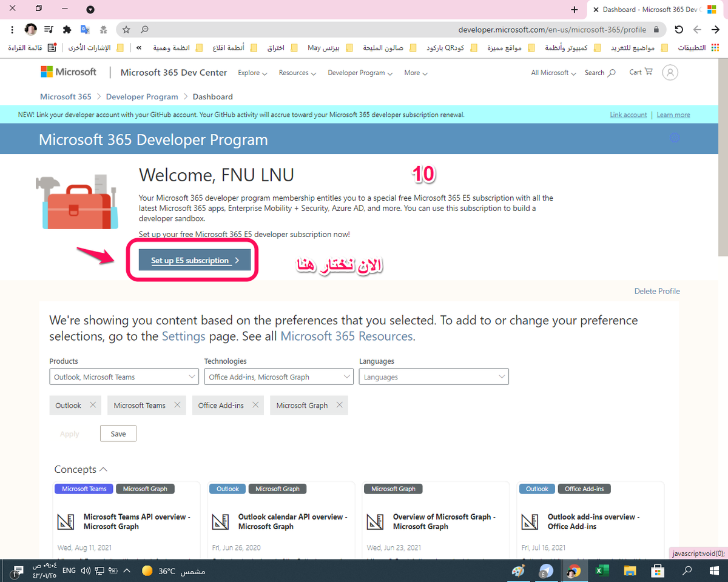Bookmark this page with the star icon

tap(126, 29)
